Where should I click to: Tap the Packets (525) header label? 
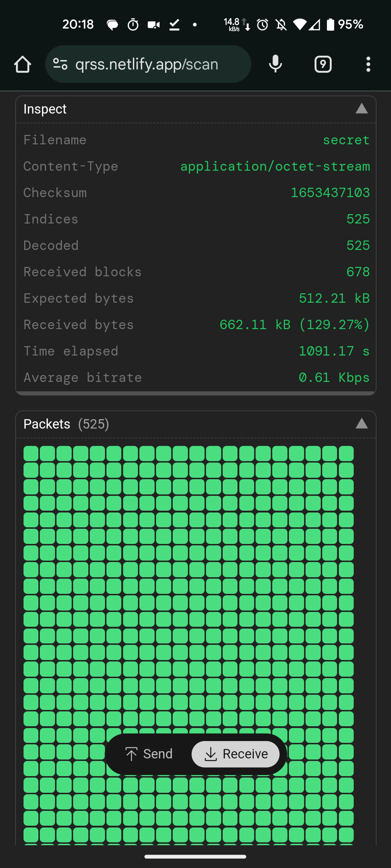coord(66,424)
